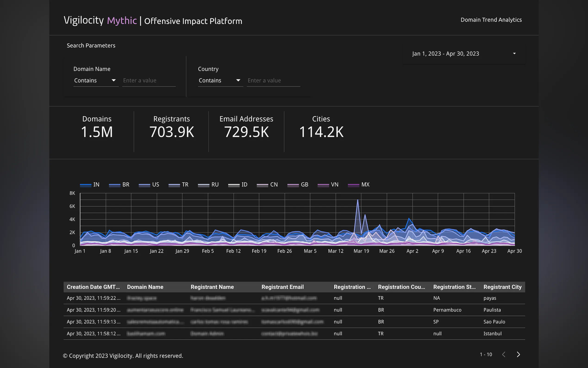Click the Country value input field
Image resolution: width=588 pixels, height=368 pixels.
[x=273, y=81]
